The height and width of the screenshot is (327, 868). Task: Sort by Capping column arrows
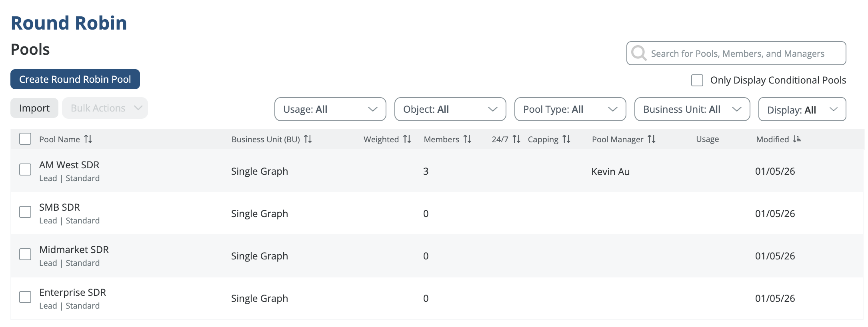coord(566,139)
